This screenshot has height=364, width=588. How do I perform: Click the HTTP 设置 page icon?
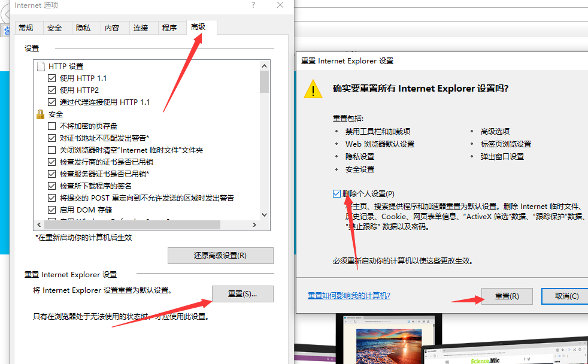[x=41, y=66]
